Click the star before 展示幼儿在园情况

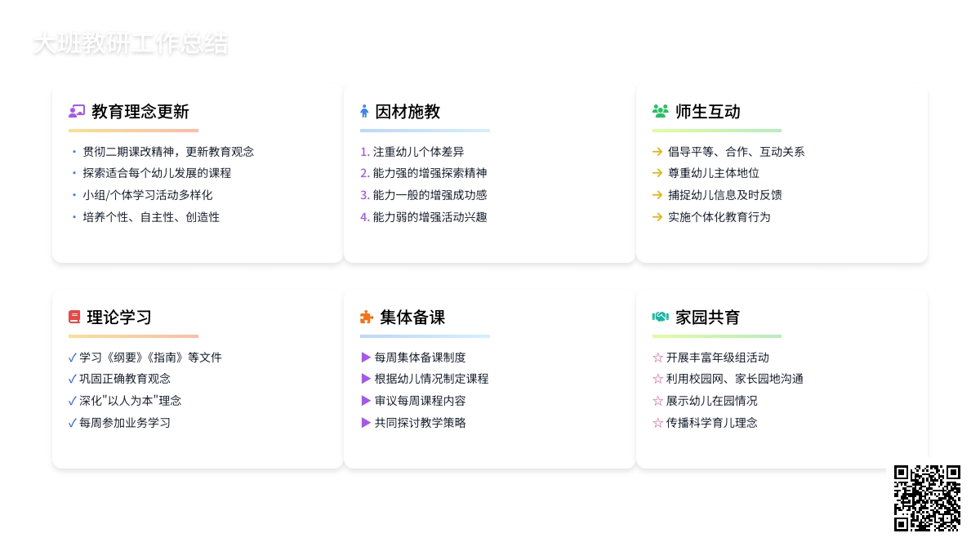click(657, 401)
